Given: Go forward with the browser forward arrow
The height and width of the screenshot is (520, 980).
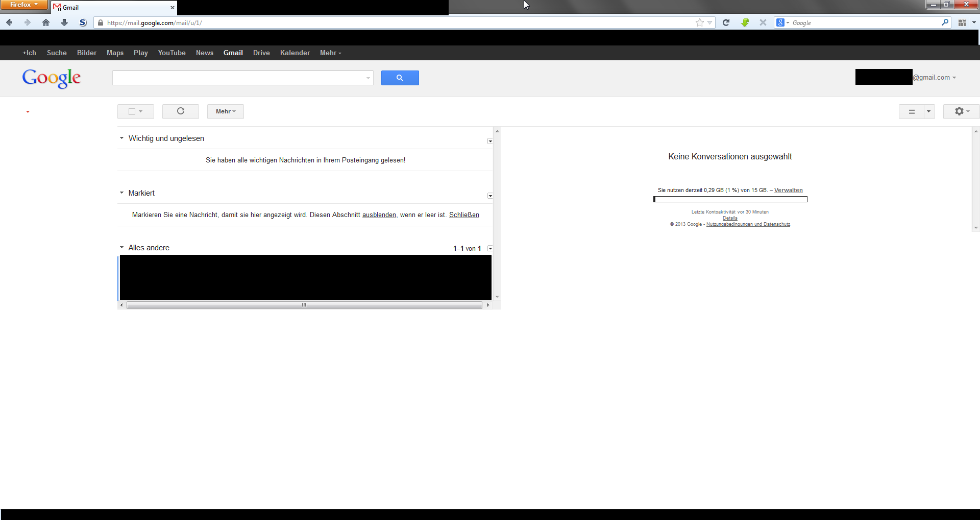Looking at the screenshot, I should coord(28,22).
